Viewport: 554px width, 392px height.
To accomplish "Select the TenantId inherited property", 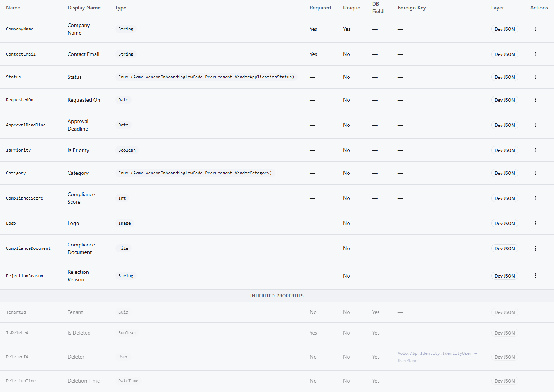I will click(x=16, y=312).
